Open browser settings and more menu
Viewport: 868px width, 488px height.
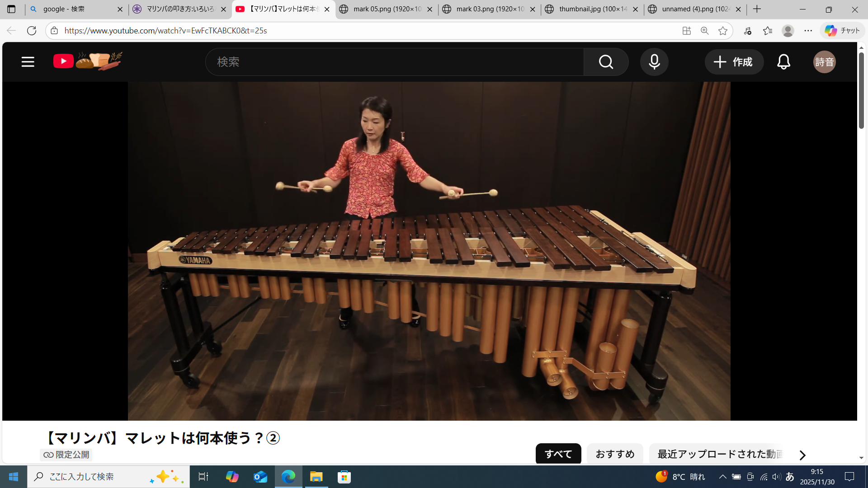click(x=808, y=31)
